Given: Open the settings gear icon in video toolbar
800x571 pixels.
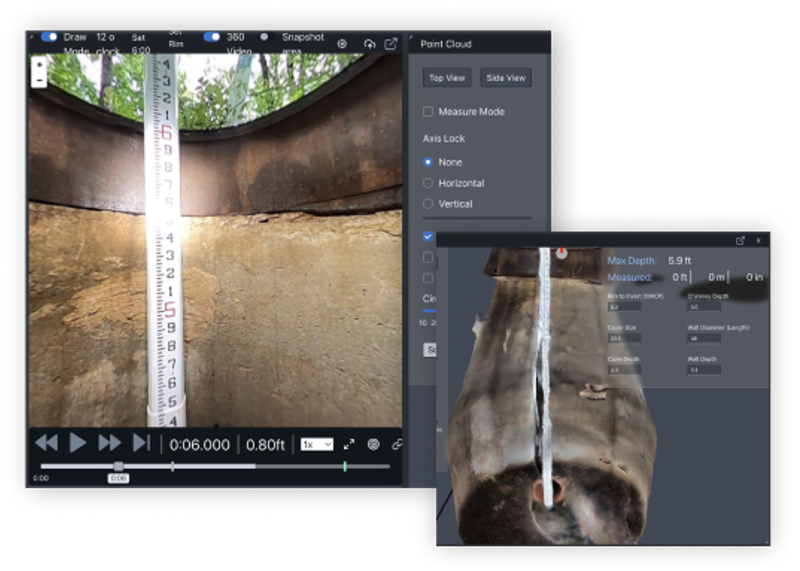Looking at the screenshot, I should click(x=342, y=44).
